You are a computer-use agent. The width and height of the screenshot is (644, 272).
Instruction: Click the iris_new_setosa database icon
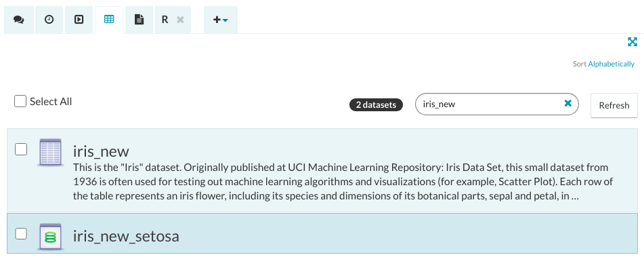51,235
